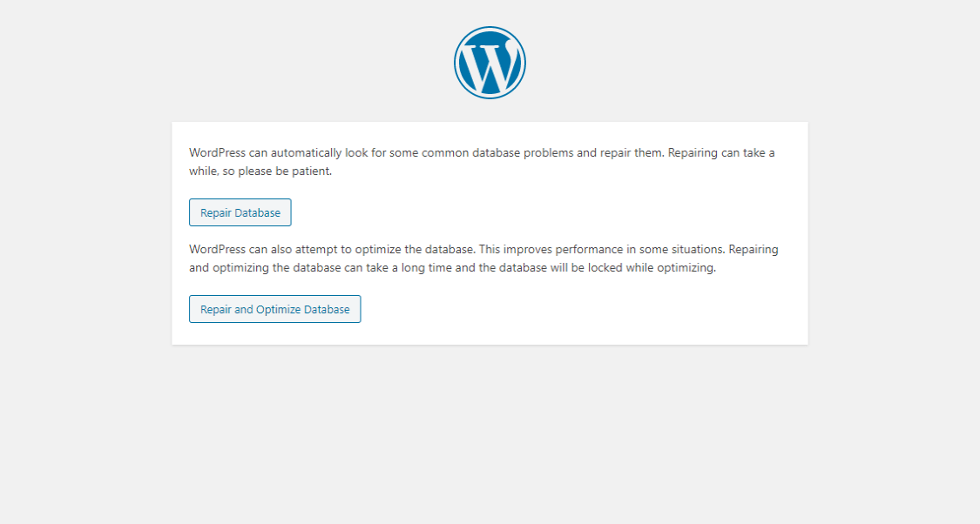The image size is (980, 524).
Task: Click the word "WordPress" starting second paragraph
Action: click(218, 250)
